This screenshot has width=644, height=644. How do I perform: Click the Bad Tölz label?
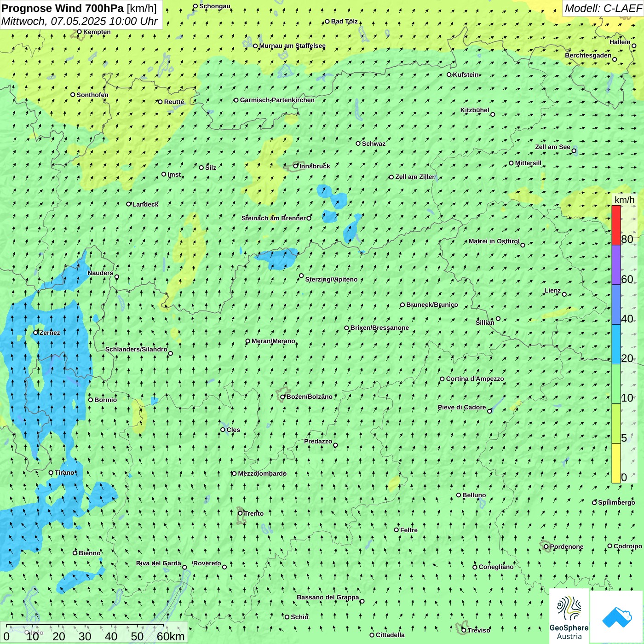[345, 21]
